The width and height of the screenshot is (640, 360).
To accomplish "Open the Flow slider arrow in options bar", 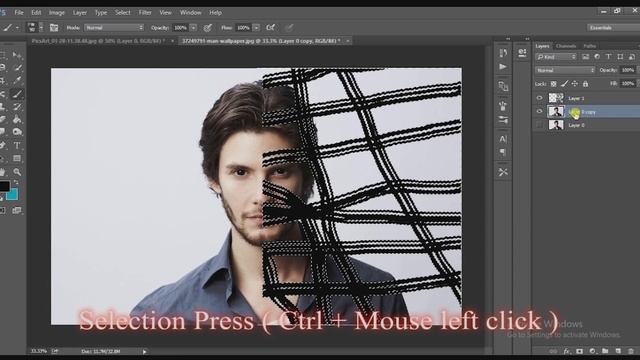I will click(x=256, y=28).
